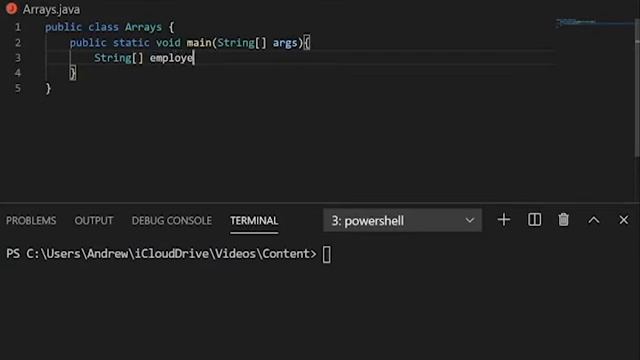640x360 pixels.
Task: Click line number 5 in gutter
Action: [x=18, y=89]
